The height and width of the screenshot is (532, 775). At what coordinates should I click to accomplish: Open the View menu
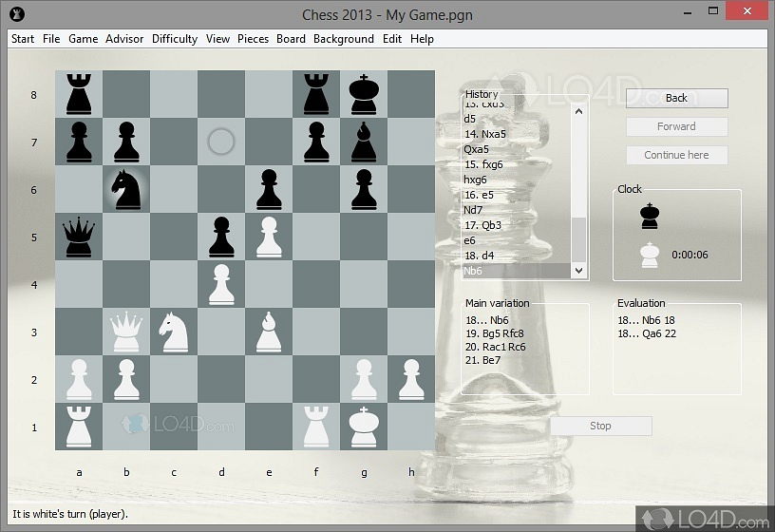pyautogui.click(x=218, y=39)
